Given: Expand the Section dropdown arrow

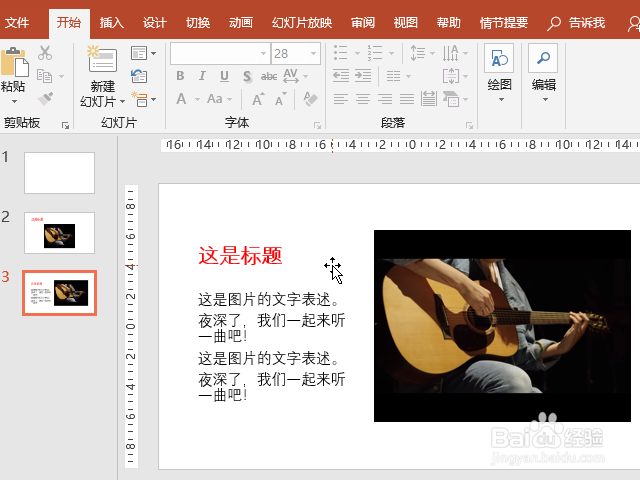Looking at the screenshot, I should 153,100.
